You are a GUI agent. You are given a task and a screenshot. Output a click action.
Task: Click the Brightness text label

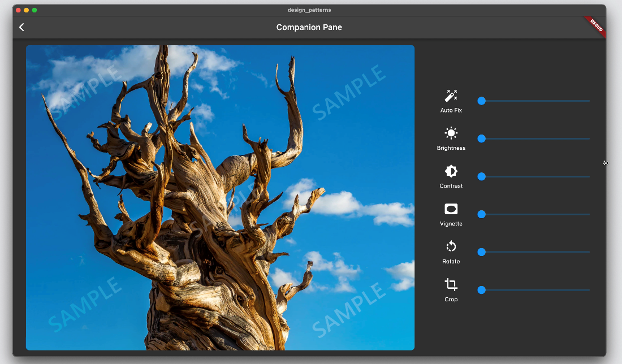coord(451,148)
